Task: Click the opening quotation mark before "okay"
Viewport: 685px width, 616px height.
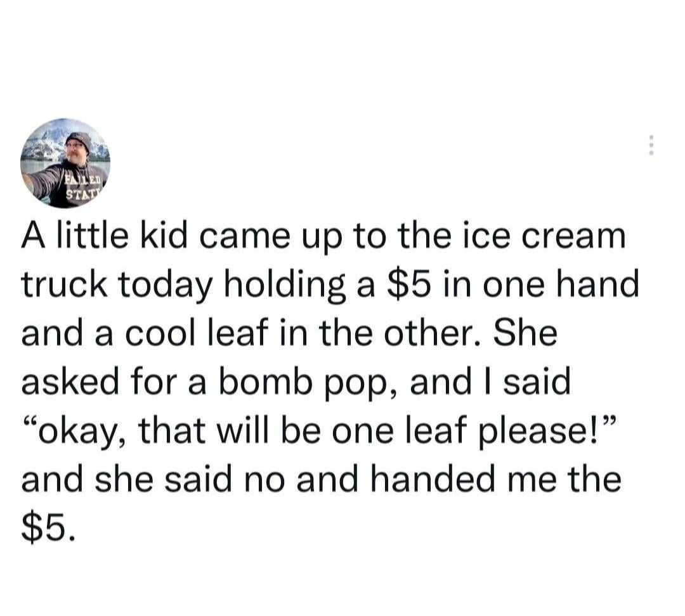Action: (30, 422)
